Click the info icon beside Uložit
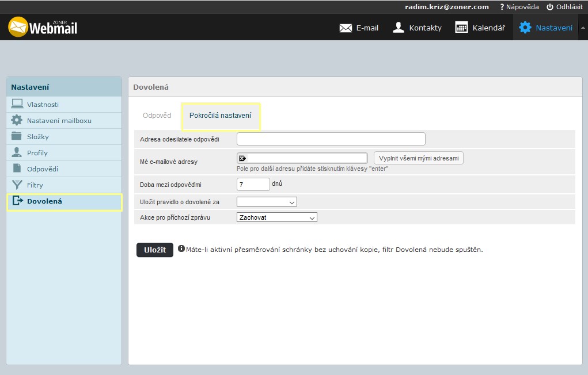 tap(181, 249)
